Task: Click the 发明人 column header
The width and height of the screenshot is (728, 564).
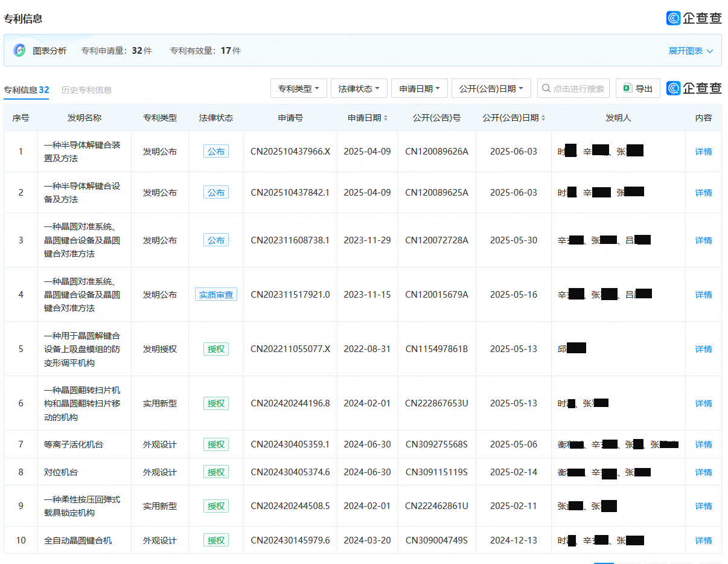Action: point(618,118)
